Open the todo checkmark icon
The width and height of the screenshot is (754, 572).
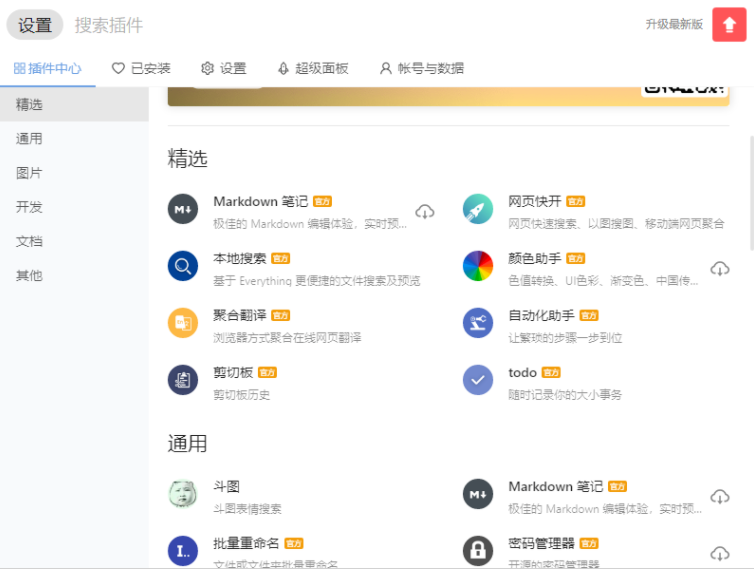pos(478,380)
